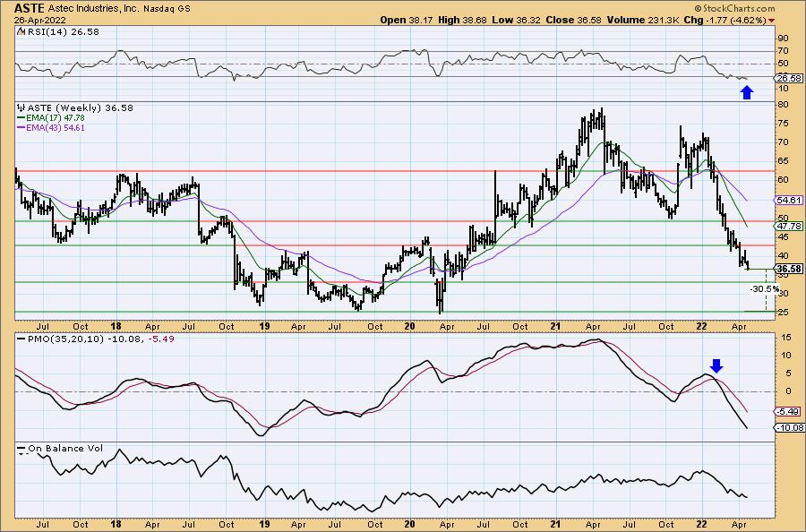Viewport: 806px width, 532px height.
Task: Click the 90 level on the RSI axis
Action: click(783, 39)
